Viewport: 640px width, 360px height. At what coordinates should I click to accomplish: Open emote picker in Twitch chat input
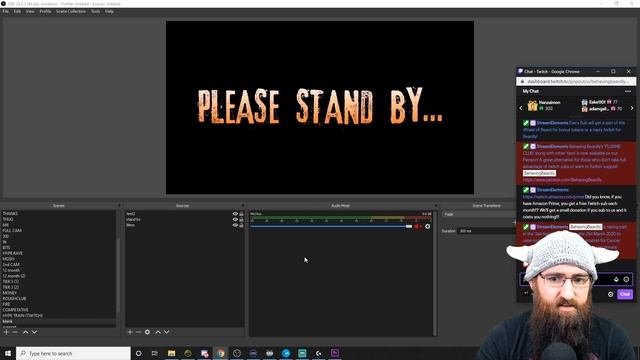pyautogui.click(x=626, y=280)
